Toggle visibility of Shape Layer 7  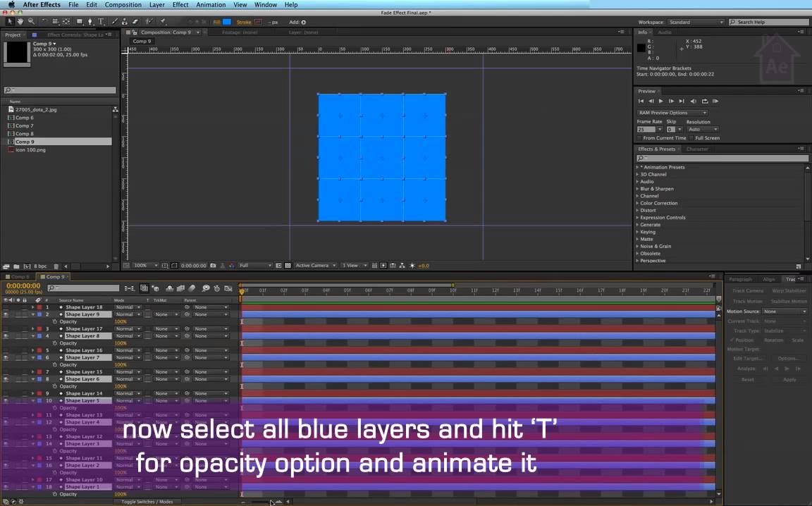coord(6,358)
